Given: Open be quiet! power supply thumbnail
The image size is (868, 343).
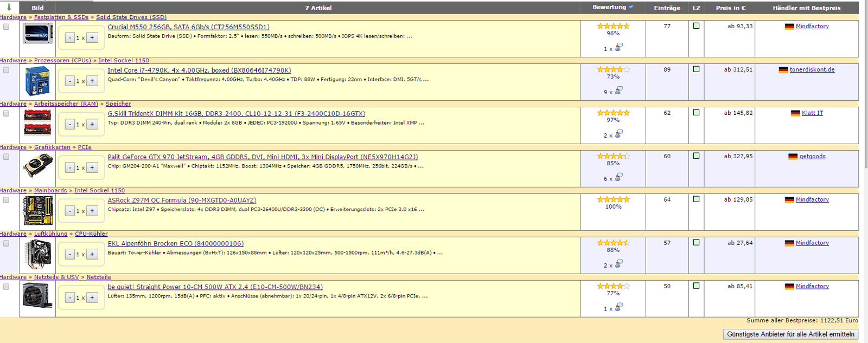Looking at the screenshot, I should click(37, 296).
